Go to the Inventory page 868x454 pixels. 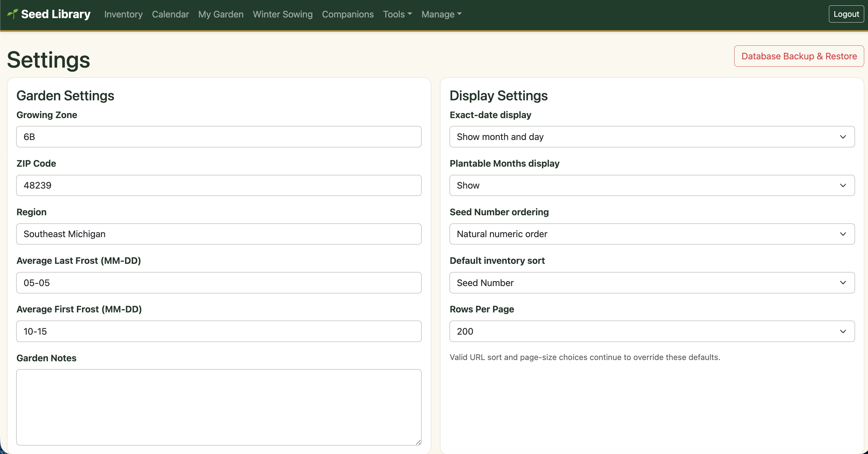[x=123, y=14]
